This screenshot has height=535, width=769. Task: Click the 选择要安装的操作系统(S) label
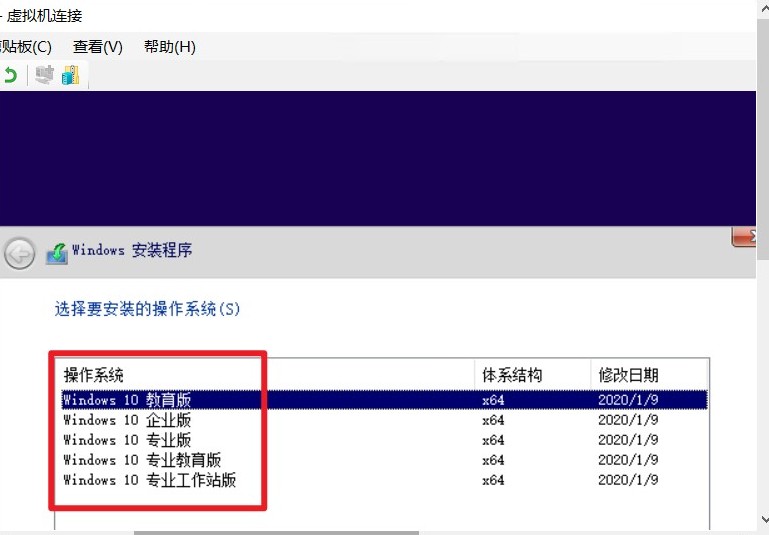pos(147,309)
